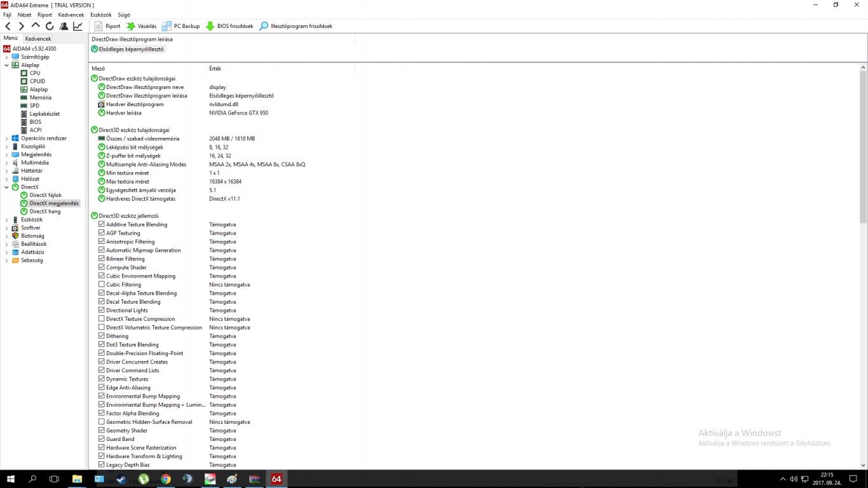Select SPD item in tree

(34, 106)
